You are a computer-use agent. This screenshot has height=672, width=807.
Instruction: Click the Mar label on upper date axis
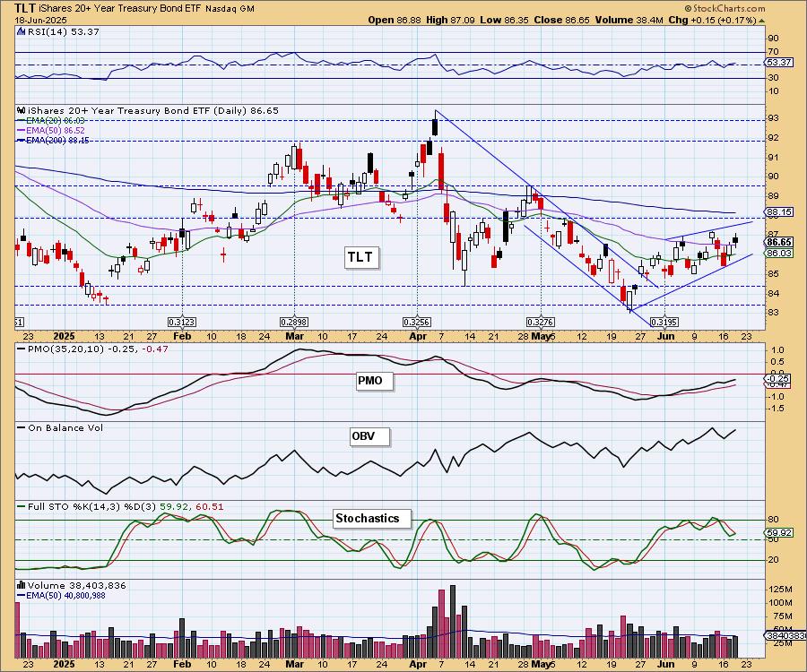click(x=294, y=336)
